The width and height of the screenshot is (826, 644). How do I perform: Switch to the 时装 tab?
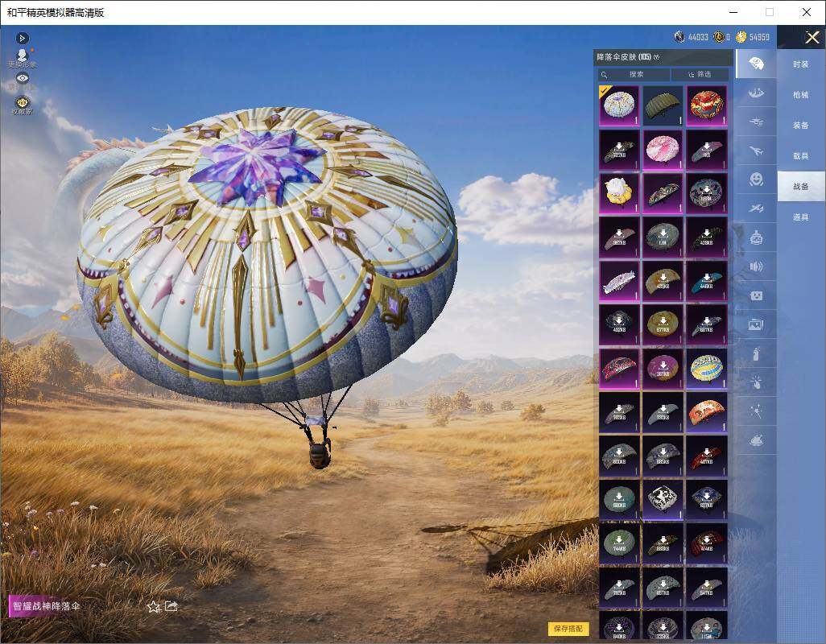click(801, 64)
